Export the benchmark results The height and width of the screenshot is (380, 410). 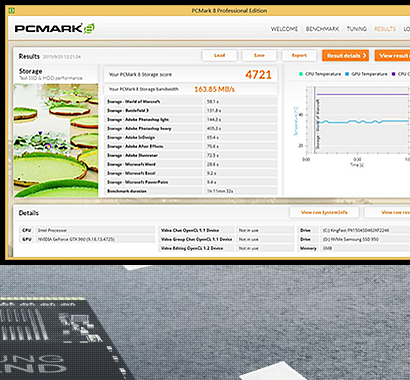point(299,56)
